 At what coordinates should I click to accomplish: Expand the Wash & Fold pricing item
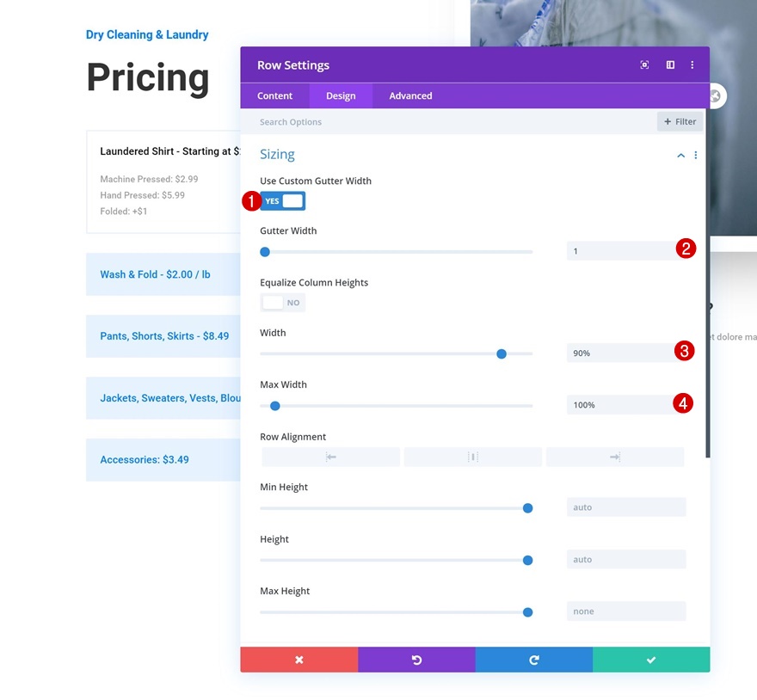pos(156,274)
